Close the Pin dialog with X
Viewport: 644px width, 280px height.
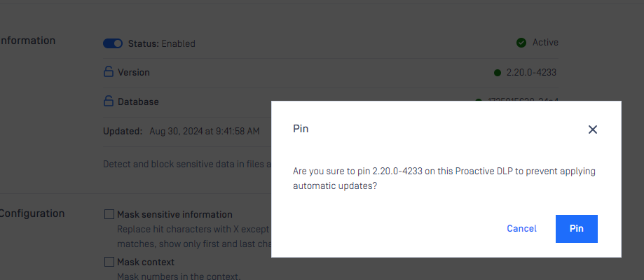tap(592, 129)
